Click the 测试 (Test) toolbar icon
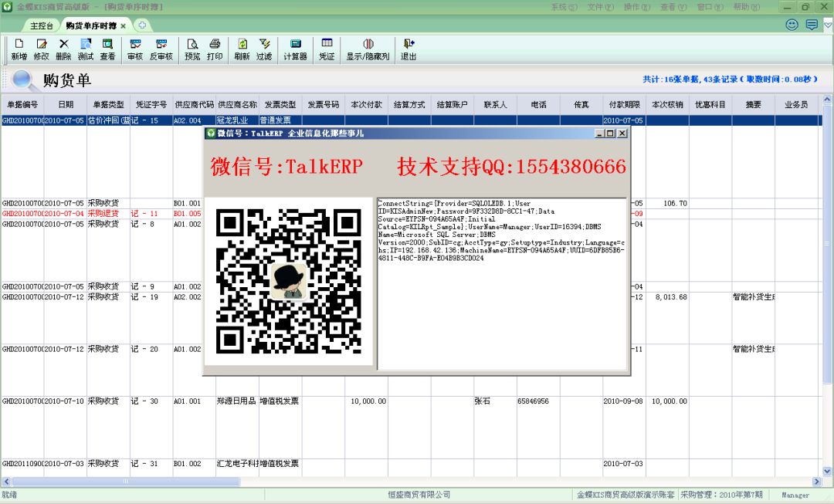 [86, 50]
